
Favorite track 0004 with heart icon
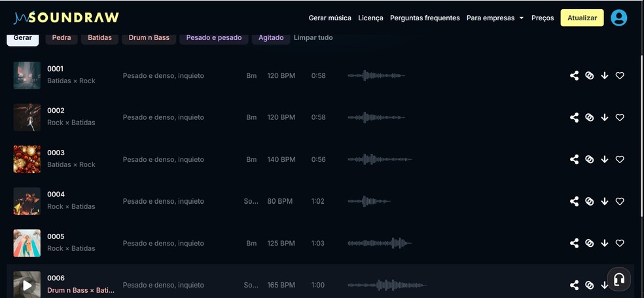tap(620, 202)
